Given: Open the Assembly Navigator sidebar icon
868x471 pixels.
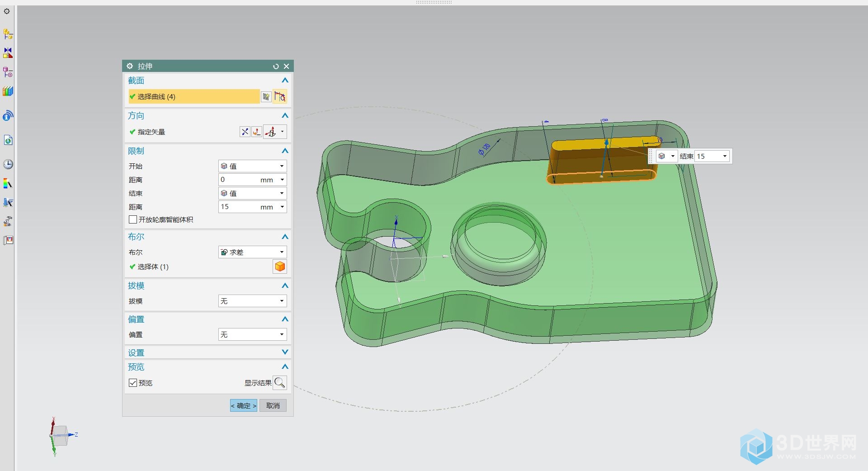Looking at the screenshot, I should click(8, 34).
